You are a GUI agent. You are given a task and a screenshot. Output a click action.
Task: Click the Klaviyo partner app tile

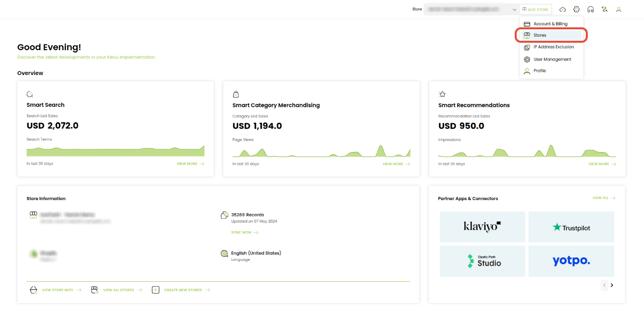(482, 227)
